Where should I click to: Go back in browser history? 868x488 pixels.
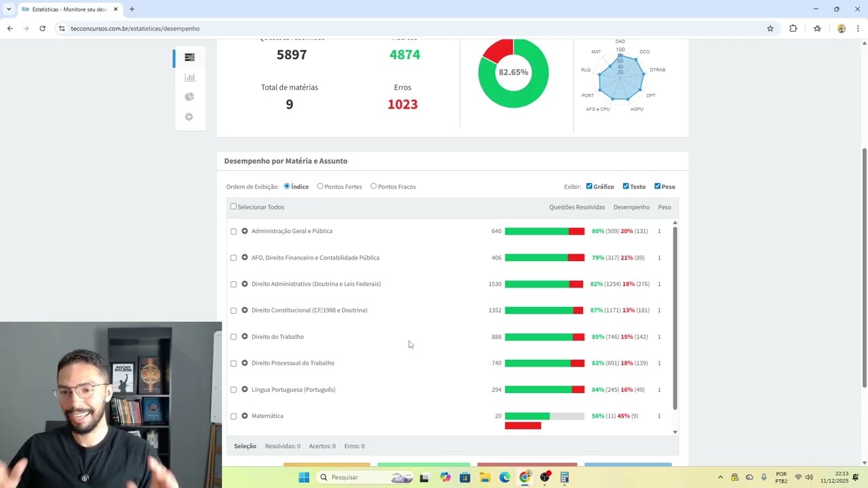9,28
